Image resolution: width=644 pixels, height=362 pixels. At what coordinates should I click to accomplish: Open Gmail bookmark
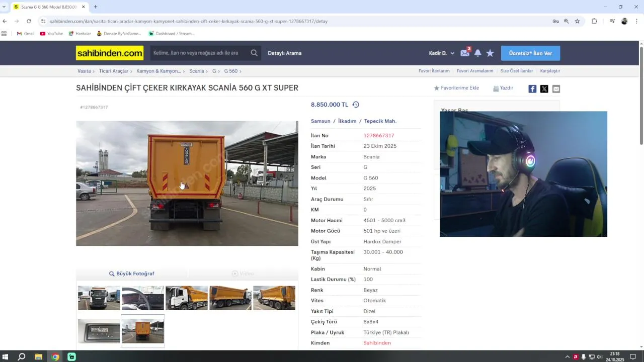point(26,34)
